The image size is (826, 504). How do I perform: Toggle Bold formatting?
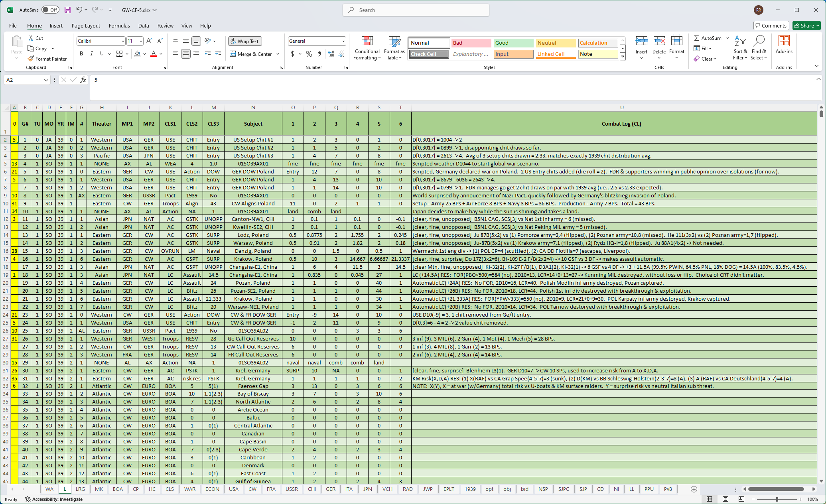click(x=81, y=54)
